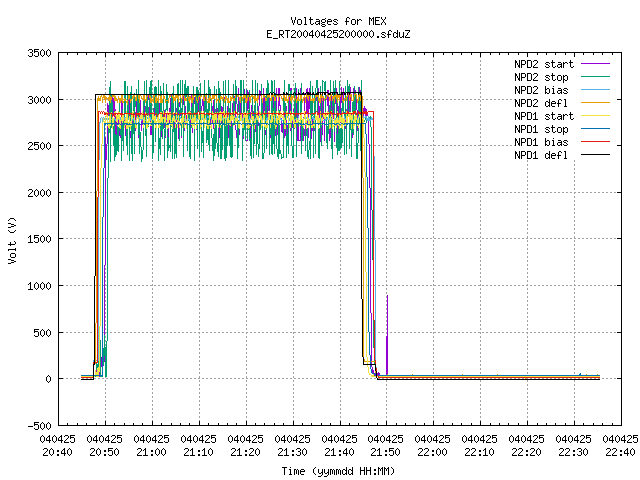The width and height of the screenshot is (640, 480).
Task: Click the 22:30 time tick label
Action: (x=573, y=453)
